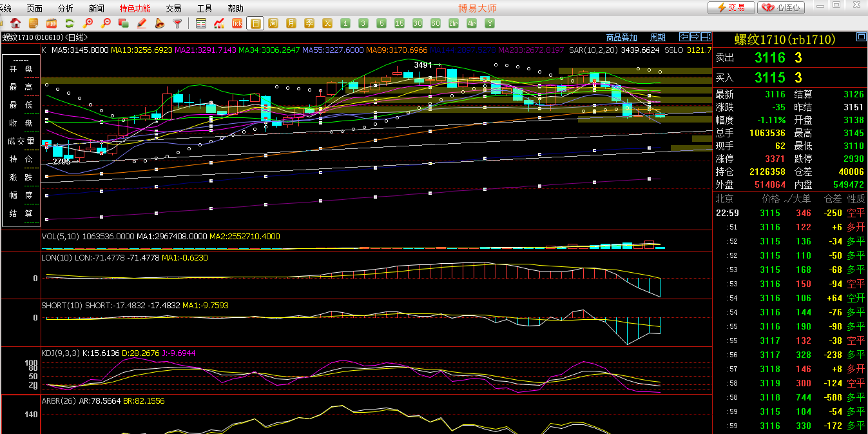Click the Home icon in toolbar
Screen dimensions: 868x434
[15, 23]
